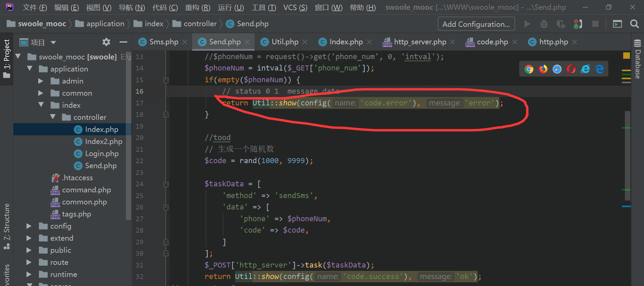Expand the admin folder
644x286 pixels.
pos(41,81)
